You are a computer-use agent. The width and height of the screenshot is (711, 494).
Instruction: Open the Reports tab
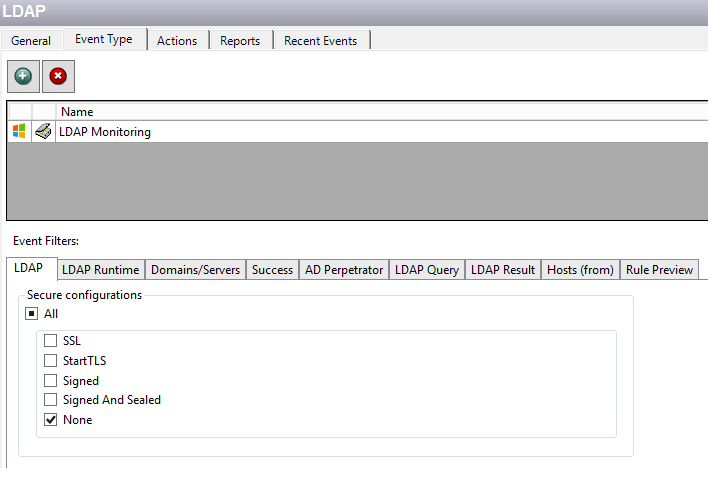coord(240,41)
